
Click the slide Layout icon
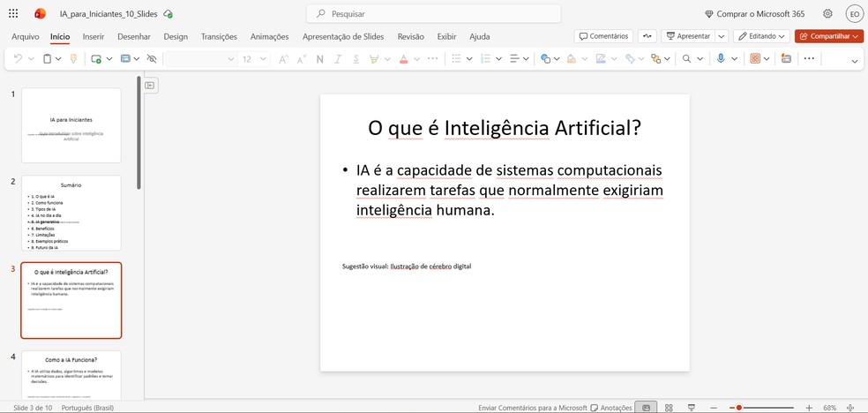tap(125, 58)
